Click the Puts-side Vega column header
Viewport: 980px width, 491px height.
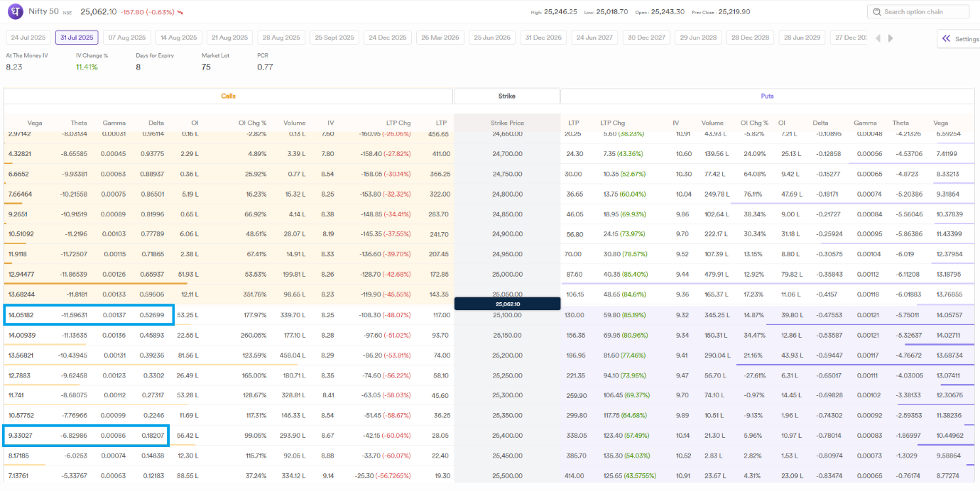point(940,123)
